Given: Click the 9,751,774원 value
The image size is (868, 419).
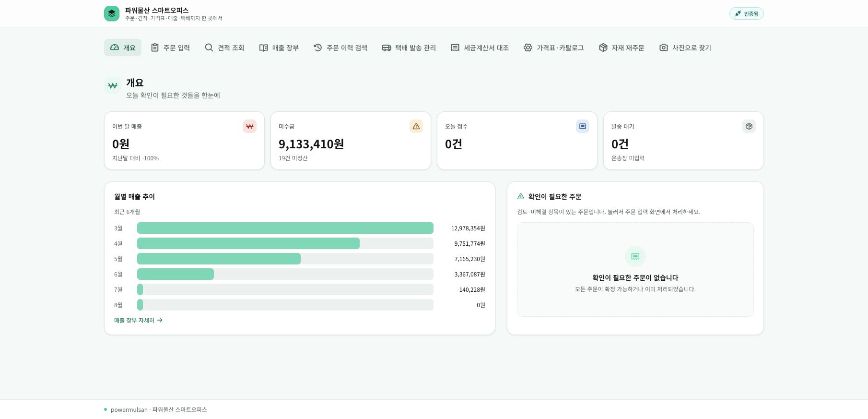Looking at the screenshot, I should point(469,243).
